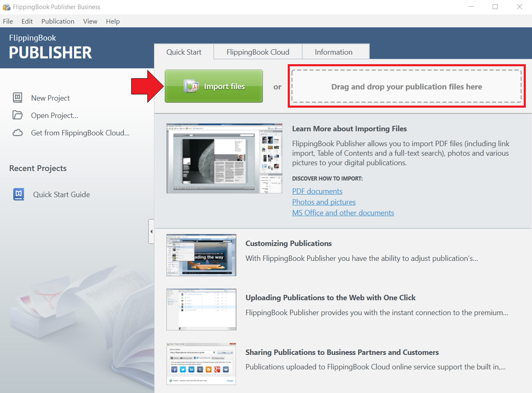Click the drag and drop publication files area
Screen dimensions: 532x393
click(x=407, y=86)
